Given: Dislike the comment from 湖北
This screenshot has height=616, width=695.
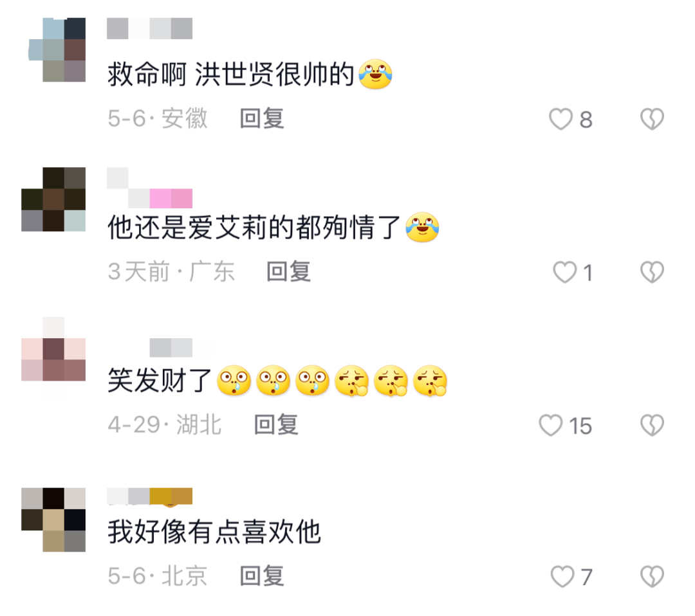Looking at the screenshot, I should pos(652,425).
